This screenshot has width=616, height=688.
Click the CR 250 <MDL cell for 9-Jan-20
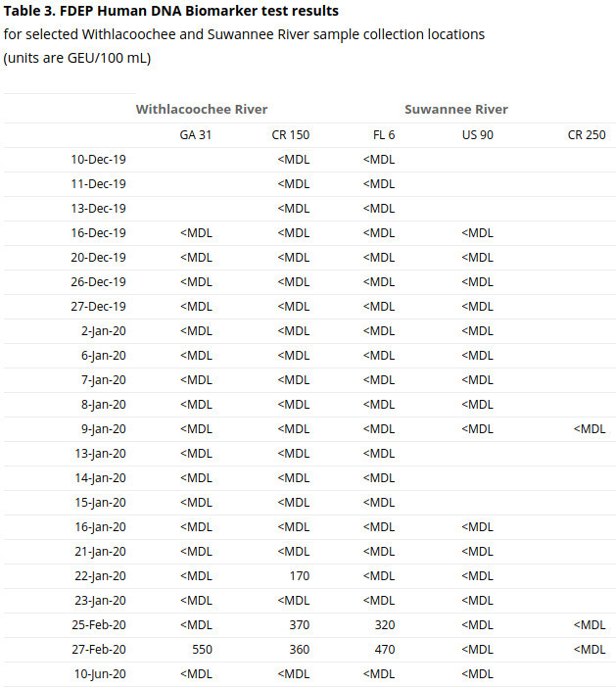click(590, 428)
